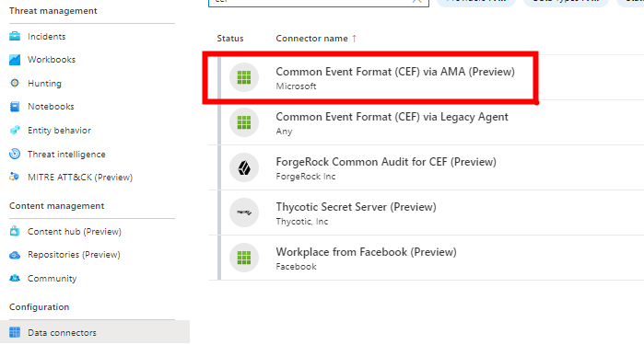Click ForgeRock connector logo icon
Screen dimensions: 644x345
tap(244, 167)
